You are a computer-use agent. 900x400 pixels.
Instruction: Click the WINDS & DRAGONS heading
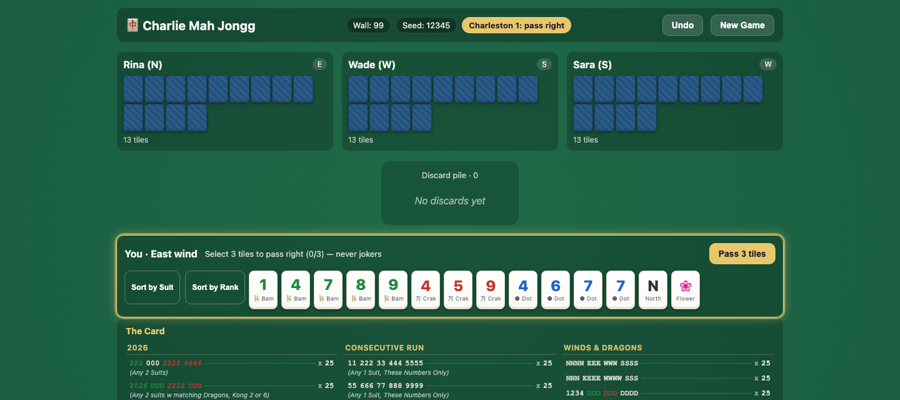(x=603, y=348)
